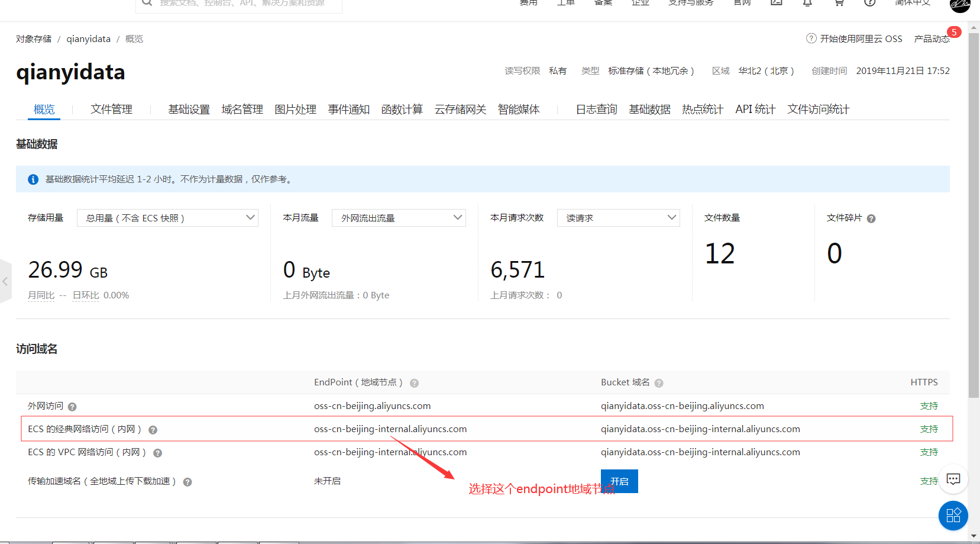Click the 月同比 label
Screen dimensions: 980x544
41,295
